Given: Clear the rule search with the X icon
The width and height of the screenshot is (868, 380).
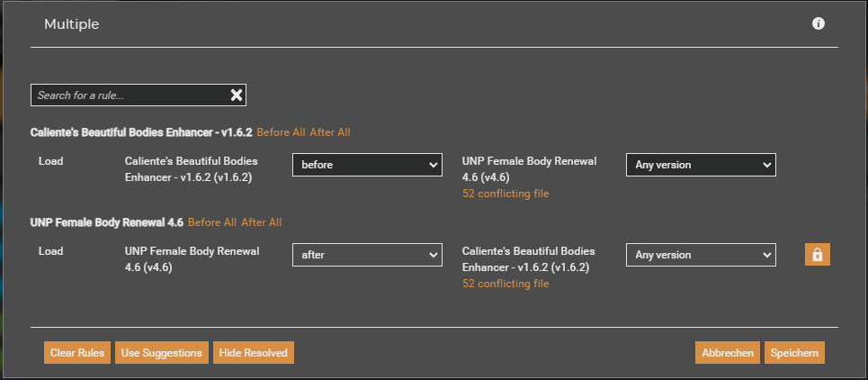Looking at the screenshot, I should [237, 95].
